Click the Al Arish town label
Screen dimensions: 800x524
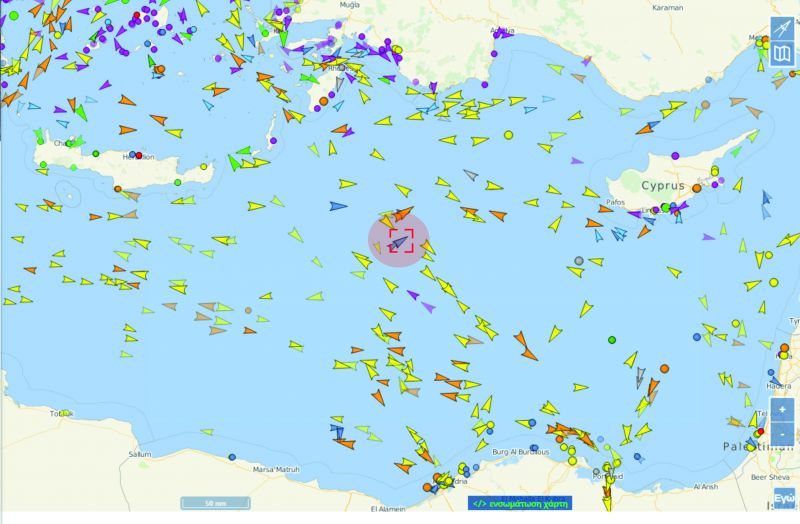tap(704, 487)
